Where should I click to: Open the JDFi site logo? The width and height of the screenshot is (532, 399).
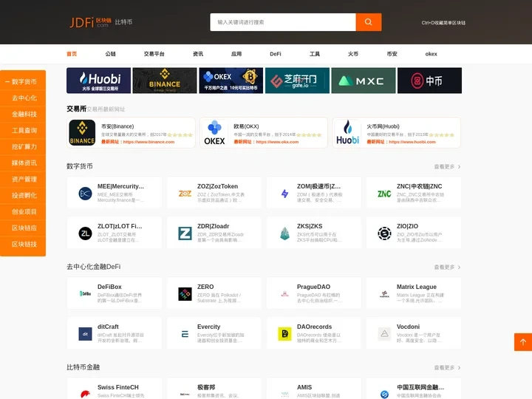[x=90, y=22]
